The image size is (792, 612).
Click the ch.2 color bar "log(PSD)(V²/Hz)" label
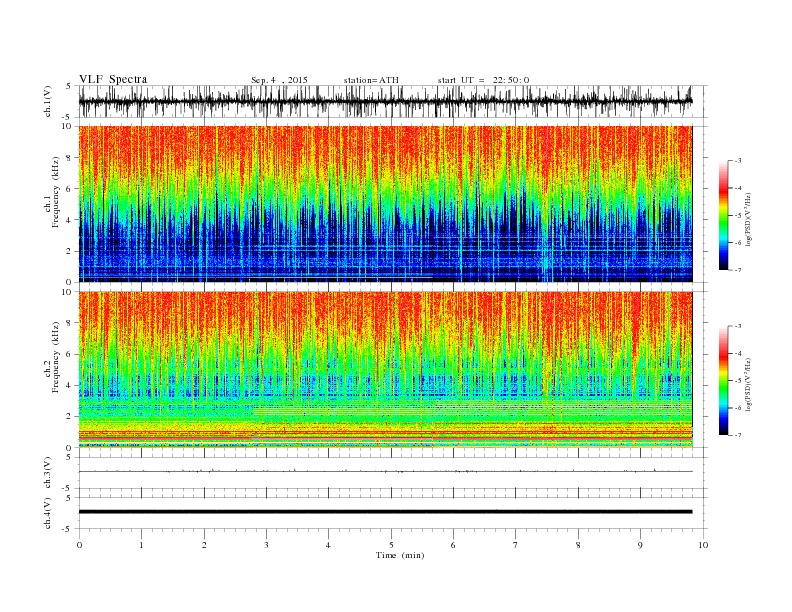749,384
